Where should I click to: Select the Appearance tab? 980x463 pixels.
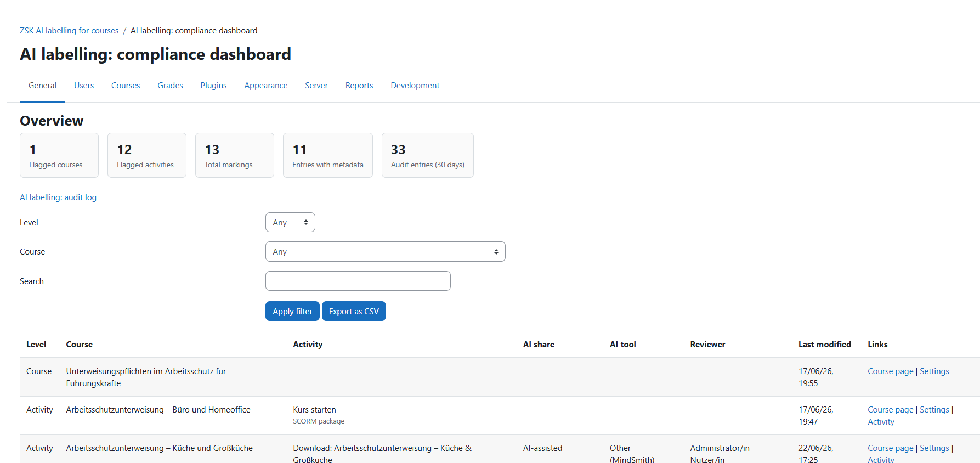[x=266, y=86]
